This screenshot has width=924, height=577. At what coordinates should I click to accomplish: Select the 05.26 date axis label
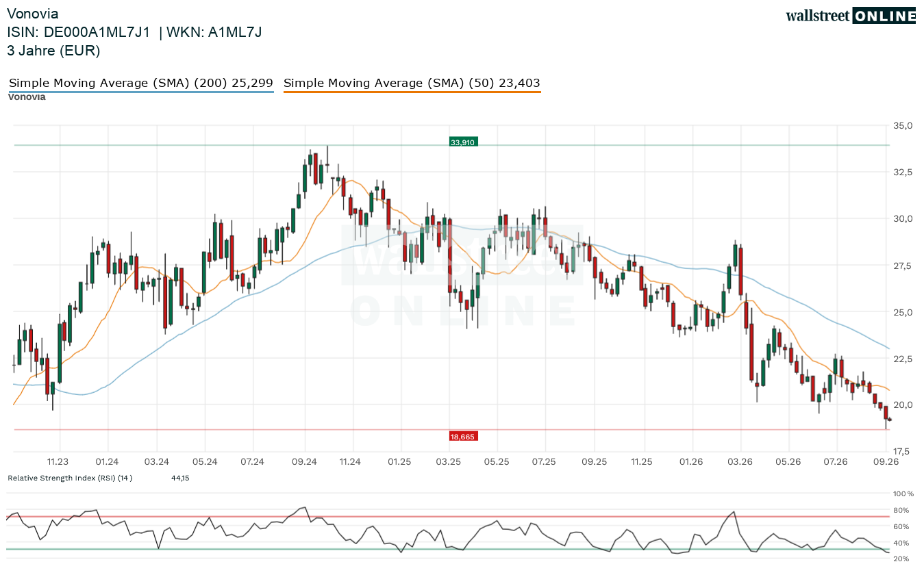(x=788, y=462)
